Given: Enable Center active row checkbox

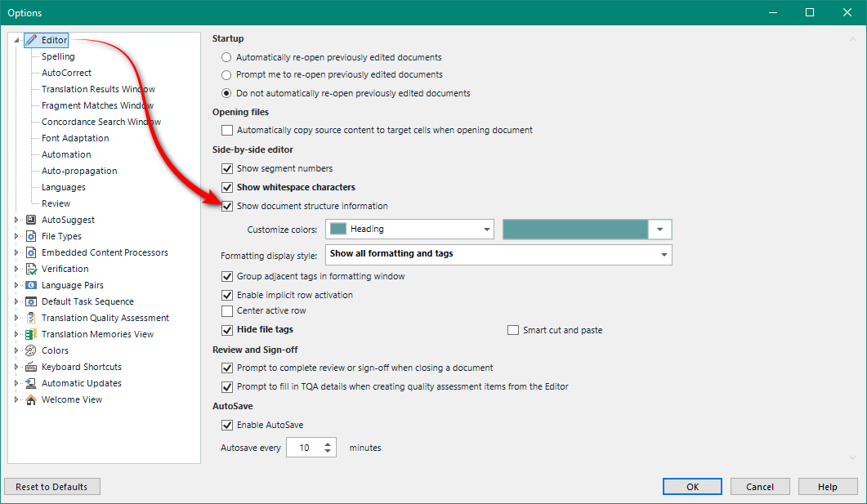Looking at the screenshot, I should [x=226, y=311].
